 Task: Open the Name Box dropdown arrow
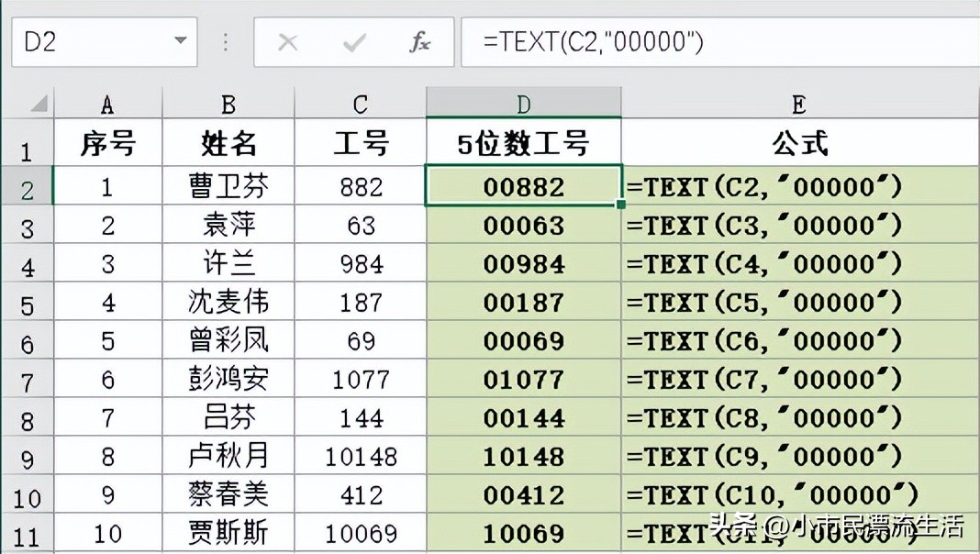pos(180,41)
